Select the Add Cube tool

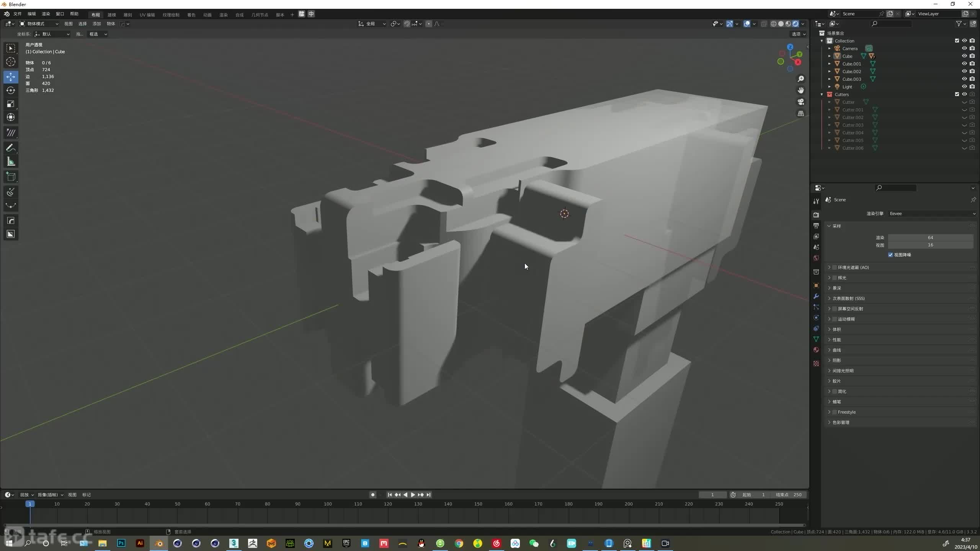(11, 176)
